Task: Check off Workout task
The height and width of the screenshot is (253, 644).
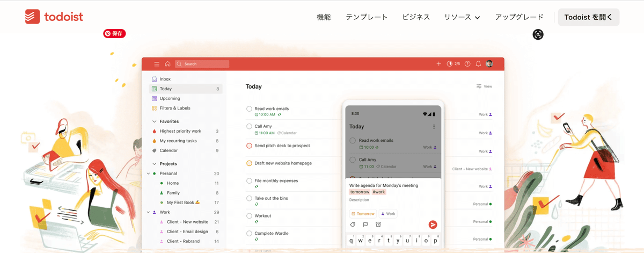Action: pyautogui.click(x=249, y=216)
